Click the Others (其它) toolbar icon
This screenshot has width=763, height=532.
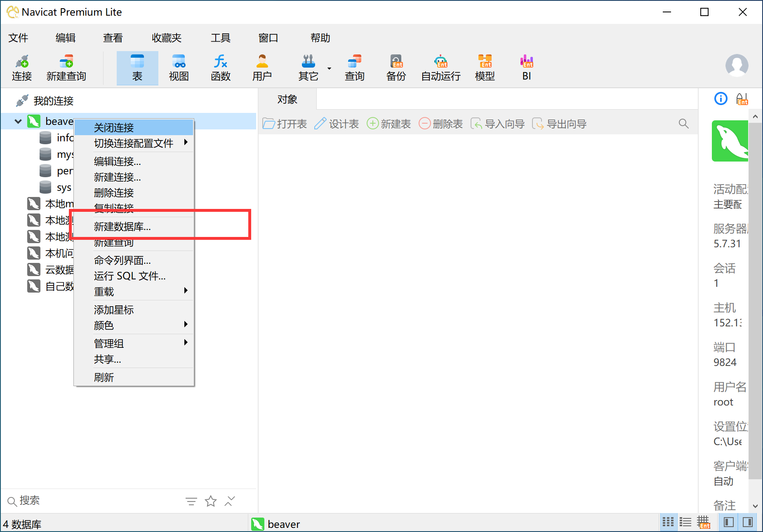(x=308, y=68)
